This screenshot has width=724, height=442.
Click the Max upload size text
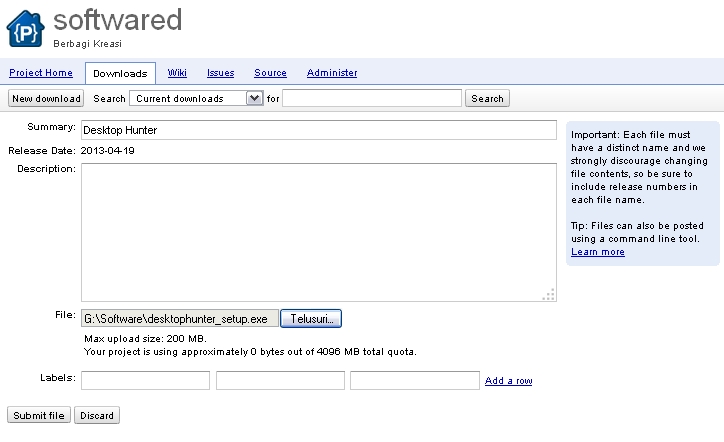coord(145,339)
